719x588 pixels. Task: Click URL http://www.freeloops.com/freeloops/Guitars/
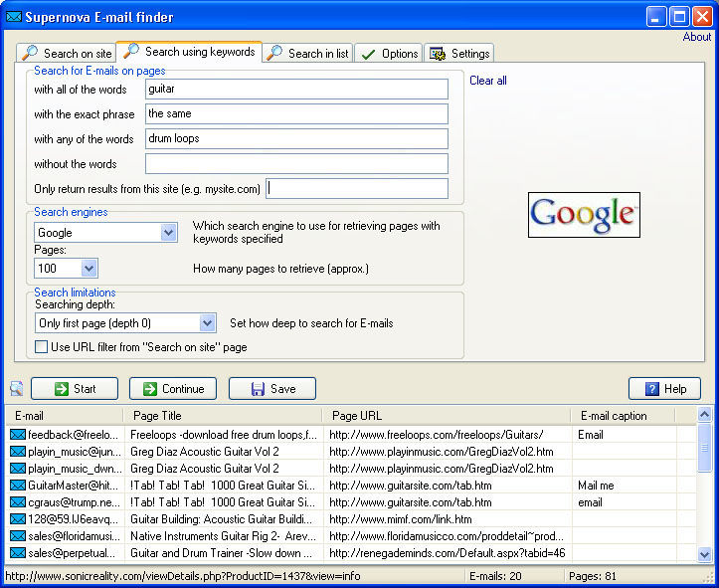click(x=437, y=435)
